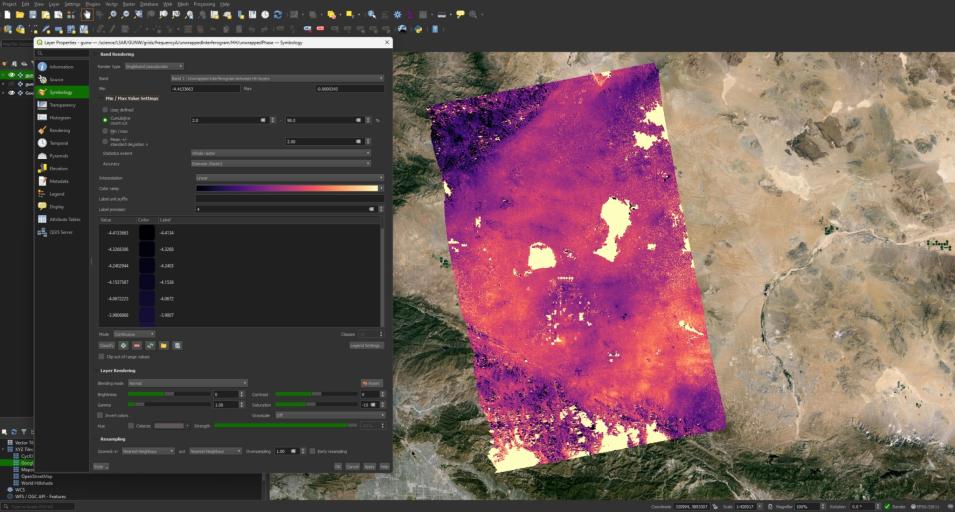Open the Python Console icon
Image resolution: width=955 pixels, height=512 pixels.
[418, 29]
